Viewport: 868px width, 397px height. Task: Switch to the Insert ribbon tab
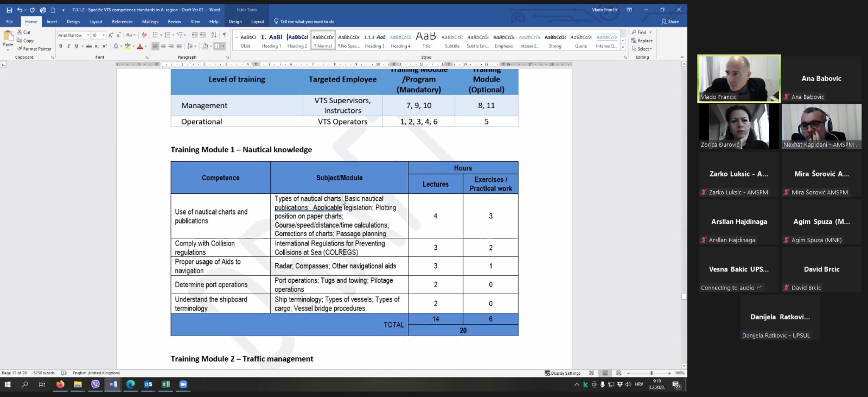(52, 22)
